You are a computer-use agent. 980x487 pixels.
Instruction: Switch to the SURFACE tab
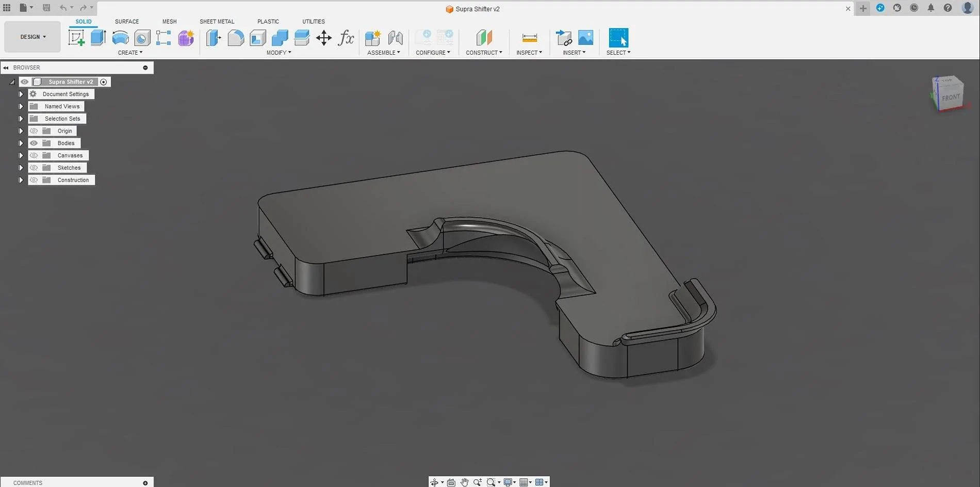127,22
